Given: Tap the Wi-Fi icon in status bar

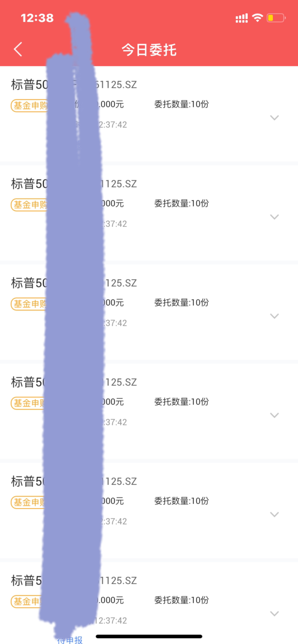Looking at the screenshot, I should click(x=257, y=18).
